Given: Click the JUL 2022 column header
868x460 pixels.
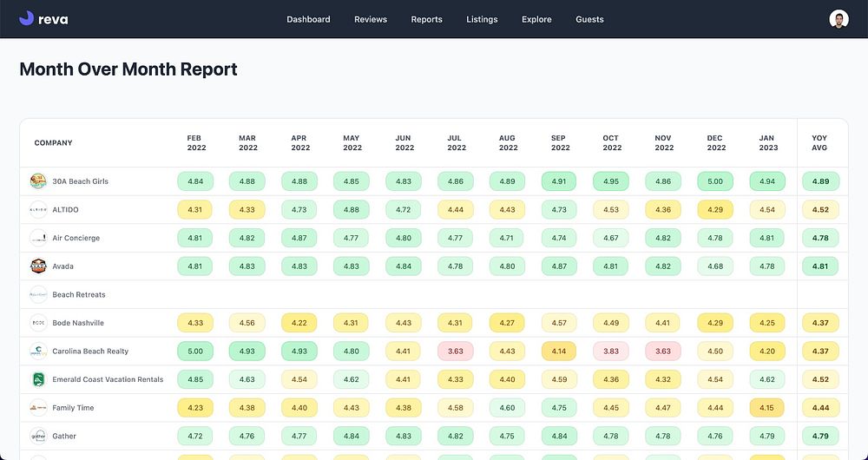Looking at the screenshot, I should point(457,143).
